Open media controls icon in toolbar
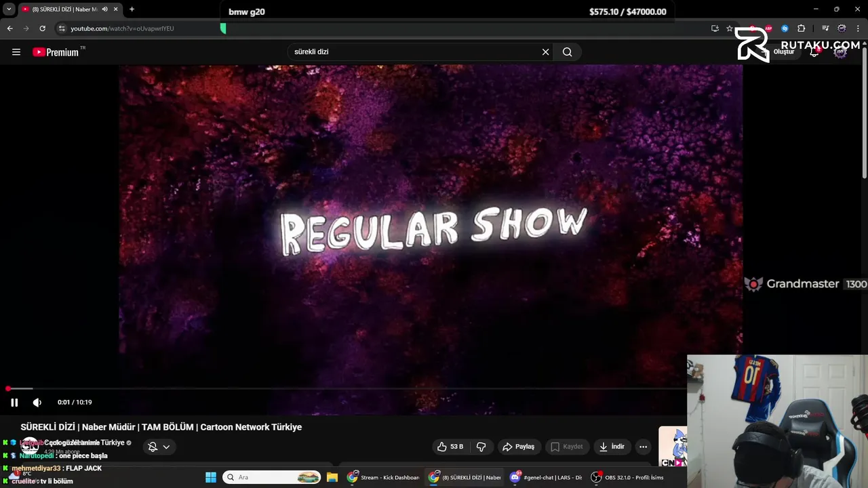 coord(825,28)
